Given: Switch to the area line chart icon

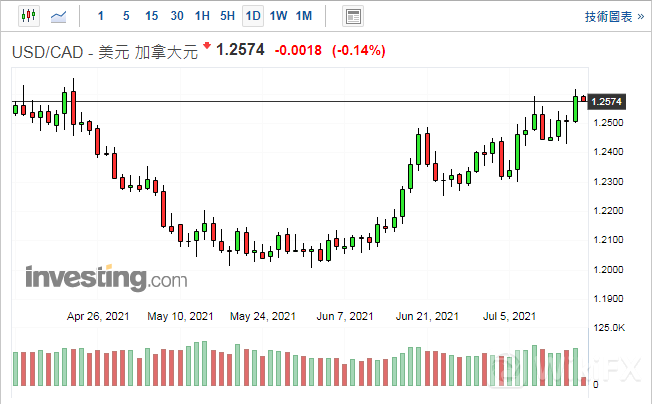Looking at the screenshot, I should 60,16.
